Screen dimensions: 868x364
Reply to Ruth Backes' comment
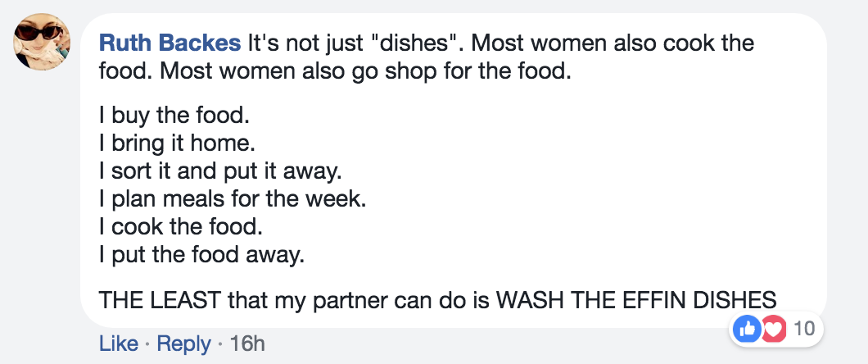coord(183,344)
